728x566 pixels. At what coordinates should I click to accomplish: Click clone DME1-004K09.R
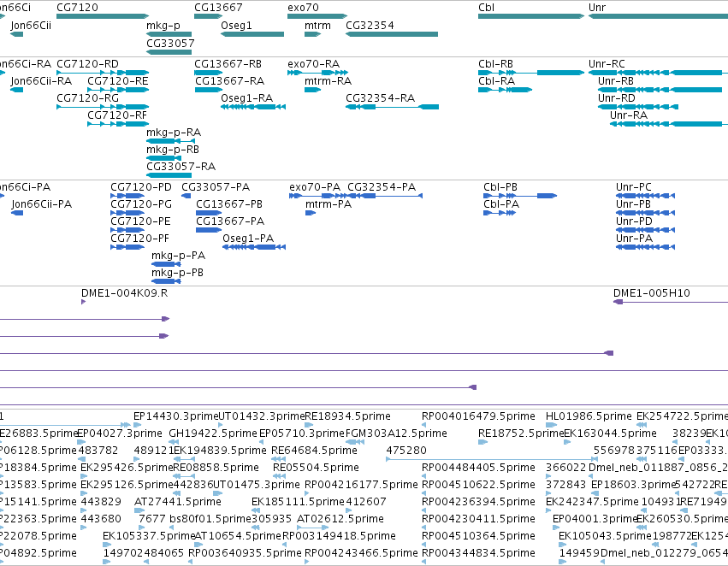coord(84,302)
